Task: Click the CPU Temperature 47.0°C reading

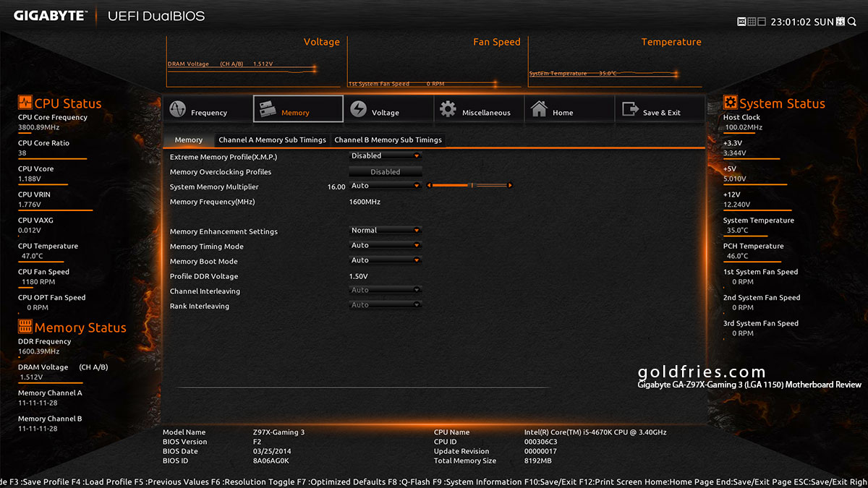Action: [x=33, y=256]
